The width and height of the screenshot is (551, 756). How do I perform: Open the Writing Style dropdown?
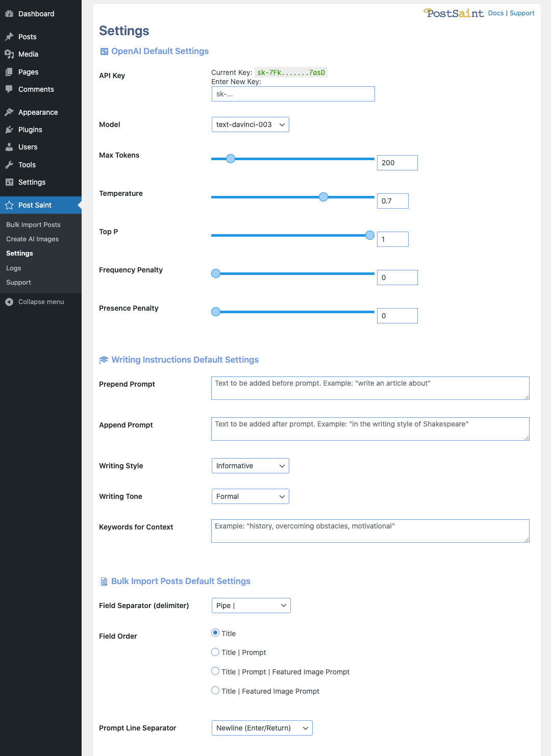[251, 466]
